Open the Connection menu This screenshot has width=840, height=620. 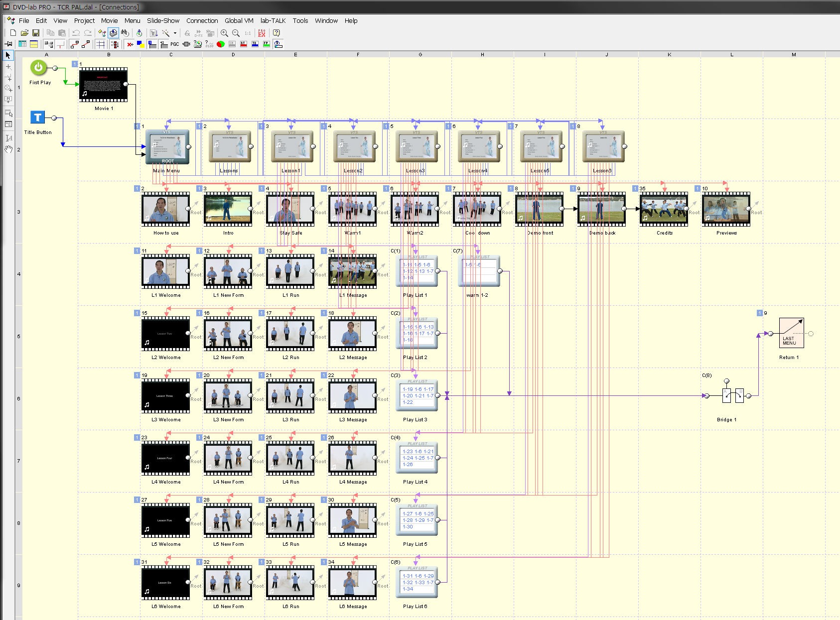pyautogui.click(x=202, y=20)
